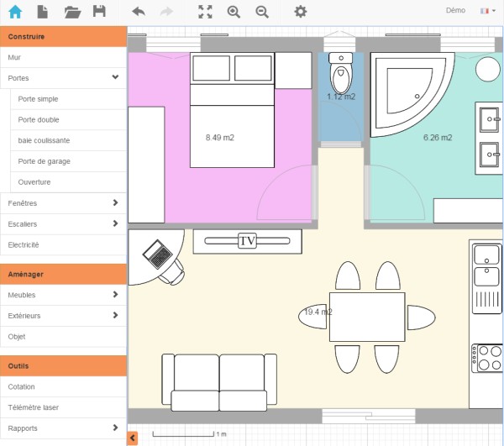504x446 pixels.
Task: Click the Home icon in toolbar
Action: [15, 12]
